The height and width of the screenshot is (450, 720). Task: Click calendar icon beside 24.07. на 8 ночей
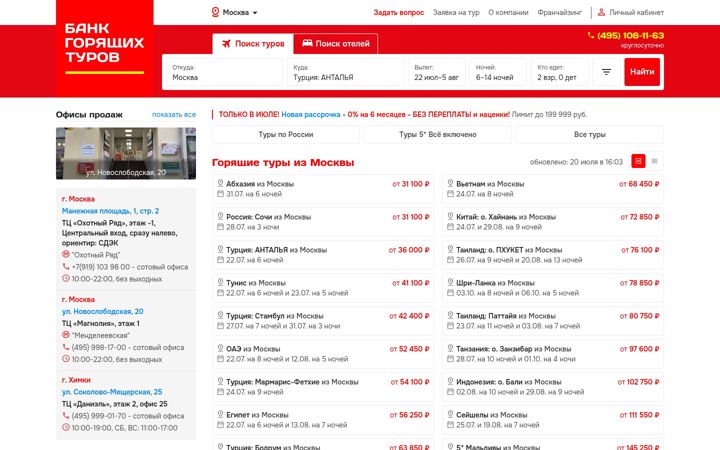pos(450,194)
